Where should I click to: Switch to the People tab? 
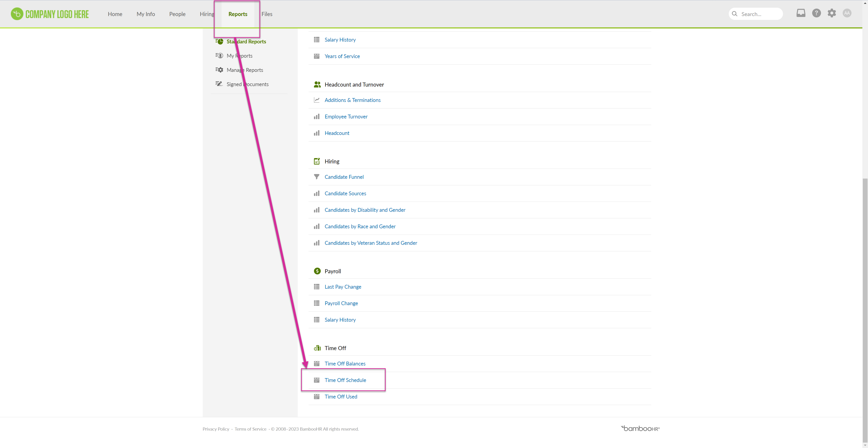(x=177, y=14)
